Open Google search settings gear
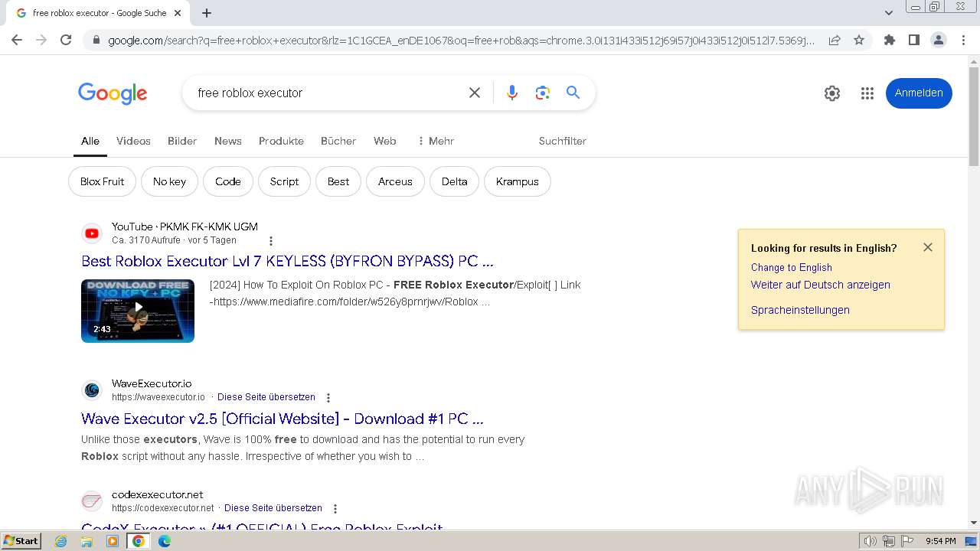The height and width of the screenshot is (551, 980). point(832,93)
